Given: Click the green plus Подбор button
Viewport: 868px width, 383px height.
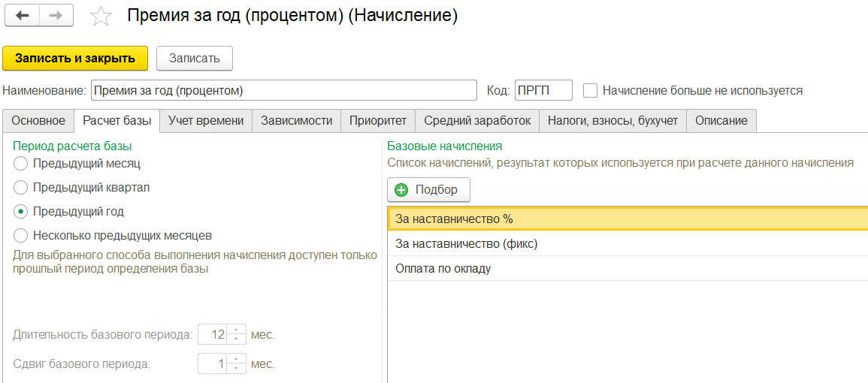Looking at the screenshot, I should [x=428, y=190].
